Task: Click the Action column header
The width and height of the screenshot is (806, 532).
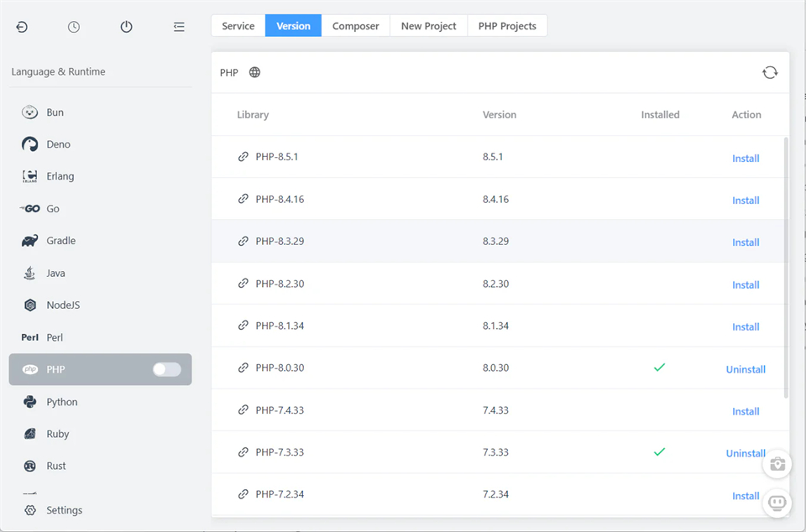Action: pyautogui.click(x=746, y=114)
